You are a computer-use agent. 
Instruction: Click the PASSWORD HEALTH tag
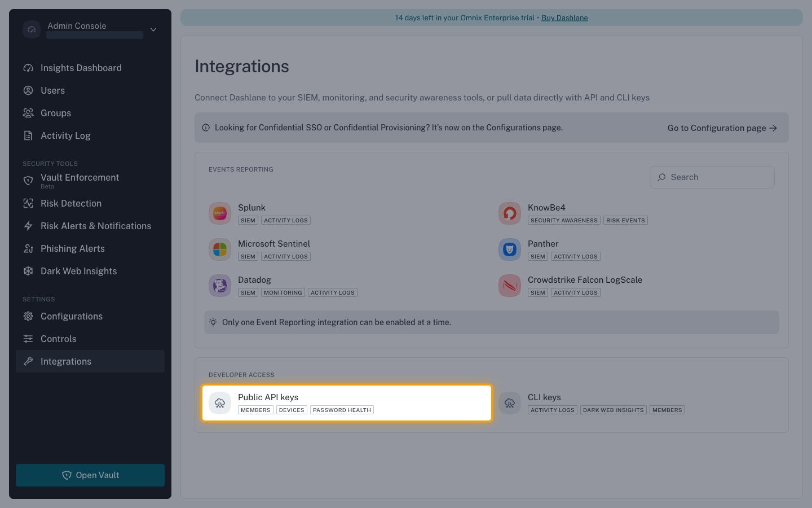[x=342, y=410]
